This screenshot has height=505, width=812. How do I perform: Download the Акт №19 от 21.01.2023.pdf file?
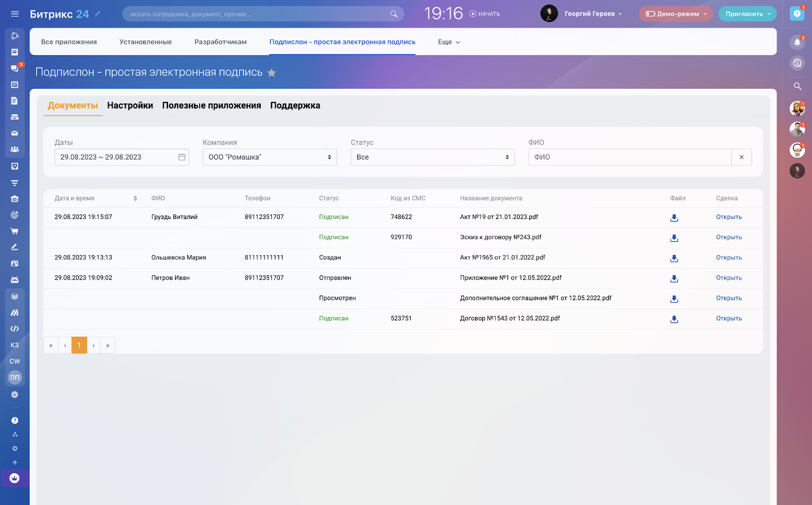point(674,218)
